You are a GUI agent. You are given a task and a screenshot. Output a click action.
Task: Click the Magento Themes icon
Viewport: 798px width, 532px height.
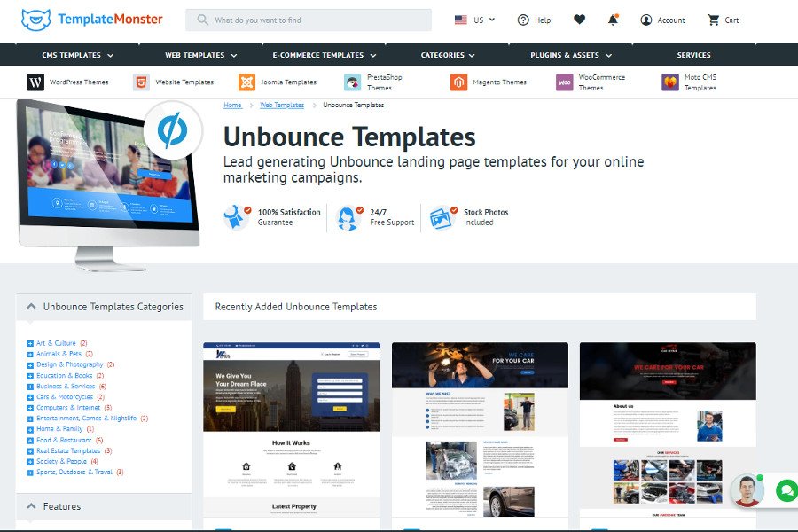pos(458,82)
